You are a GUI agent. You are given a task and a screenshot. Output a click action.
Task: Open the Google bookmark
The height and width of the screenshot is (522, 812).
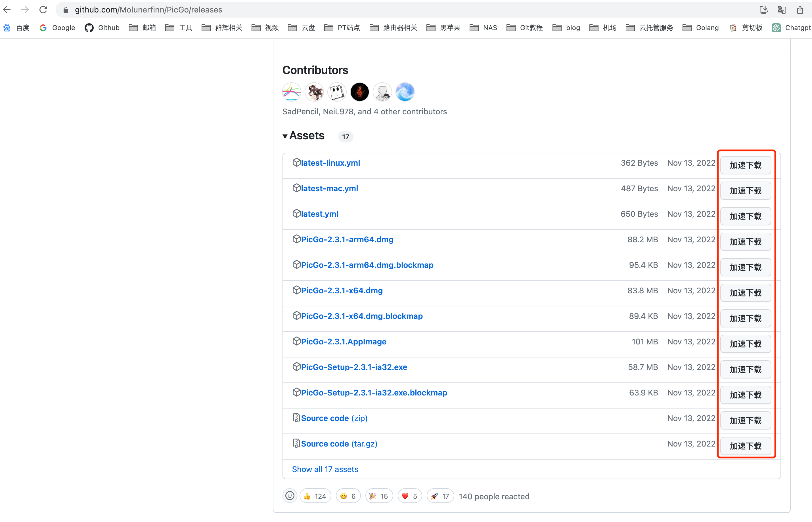pos(57,28)
